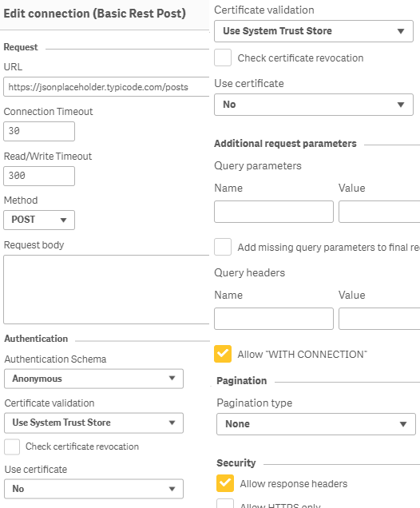
Task: Click the Query headers Name field
Action: (x=274, y=319)
